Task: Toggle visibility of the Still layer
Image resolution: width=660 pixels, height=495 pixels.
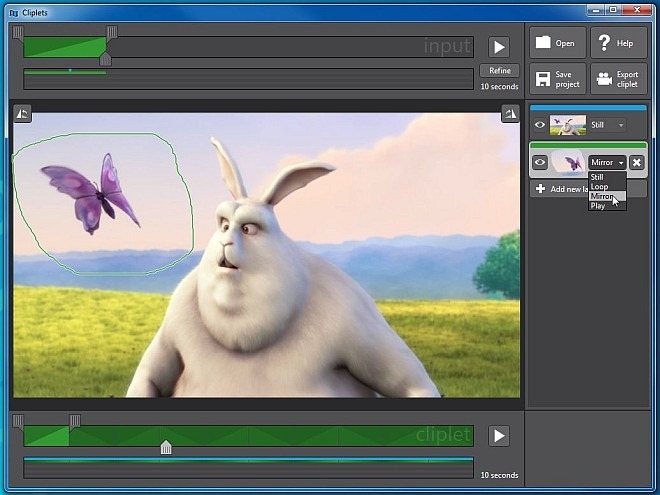Action: pos(540,125)
